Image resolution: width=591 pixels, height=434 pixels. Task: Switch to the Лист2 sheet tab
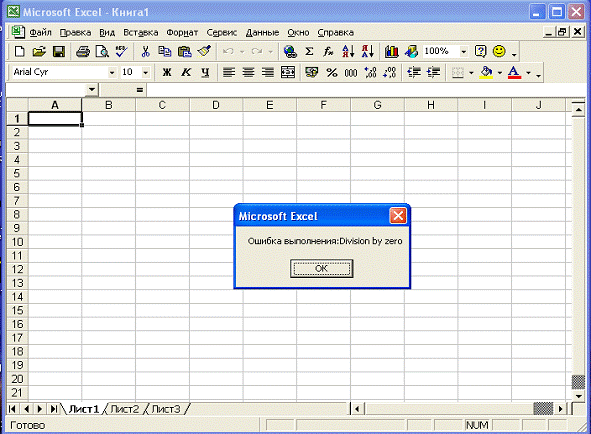pos(125,409)
